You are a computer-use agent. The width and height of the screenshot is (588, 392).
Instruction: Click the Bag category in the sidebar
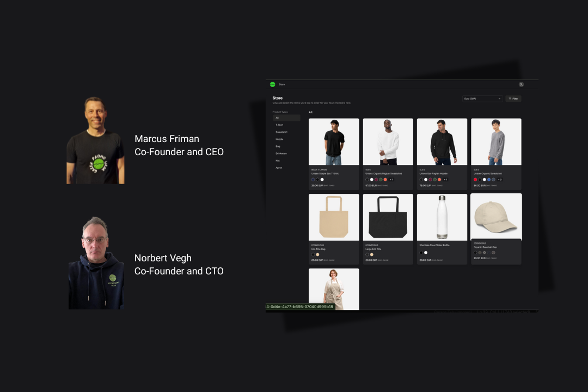278,146
